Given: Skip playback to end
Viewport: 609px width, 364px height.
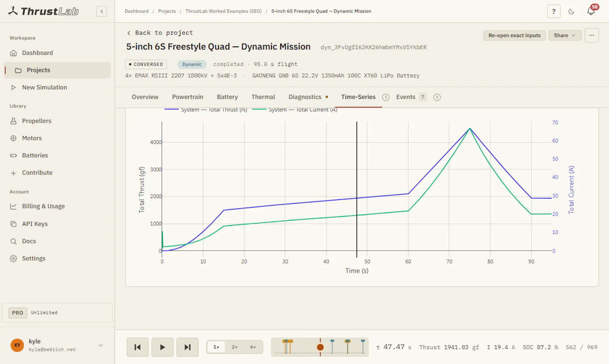Looking at the screenshot, I should click(x=187, y=347).
